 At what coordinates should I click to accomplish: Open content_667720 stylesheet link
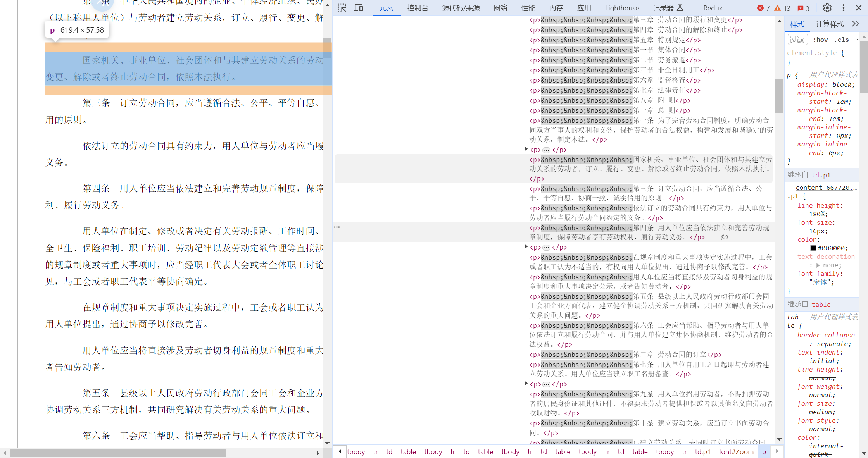(x=826, y=188)
